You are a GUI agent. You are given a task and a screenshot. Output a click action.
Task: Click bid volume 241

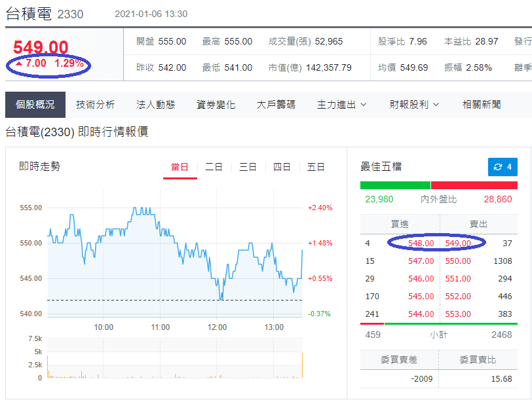[372, 314]
